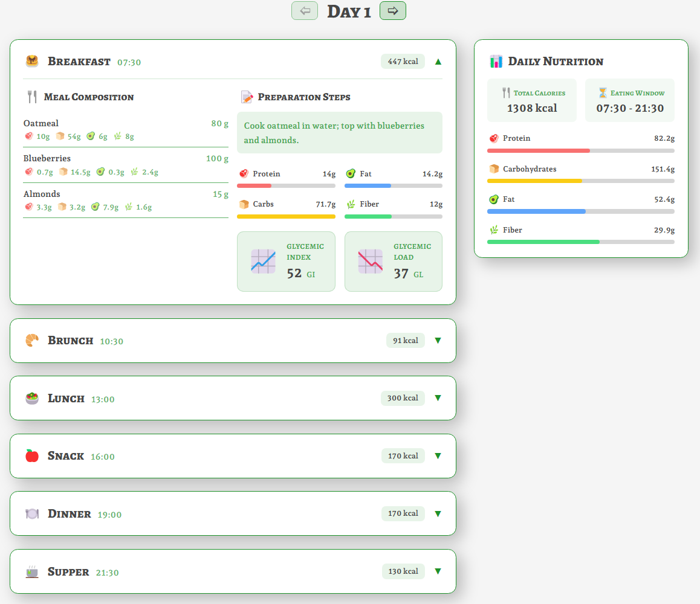Click the Dinner plate icon

click(x=32, y=513)
